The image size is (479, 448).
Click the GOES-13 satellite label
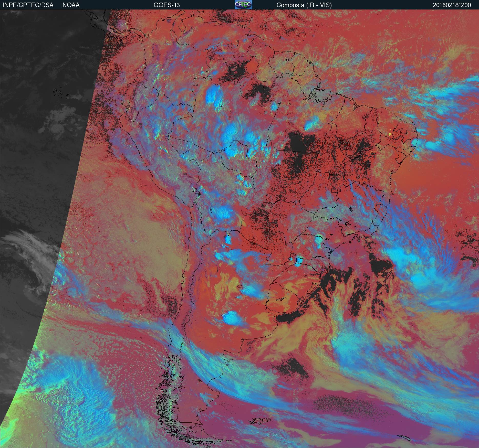click(x=166, y=5)
